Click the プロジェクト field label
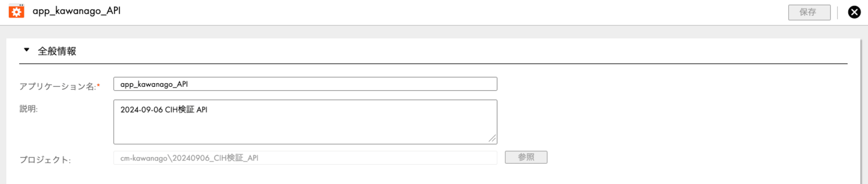This screenshot has width=868, height=184. (45, 160)
